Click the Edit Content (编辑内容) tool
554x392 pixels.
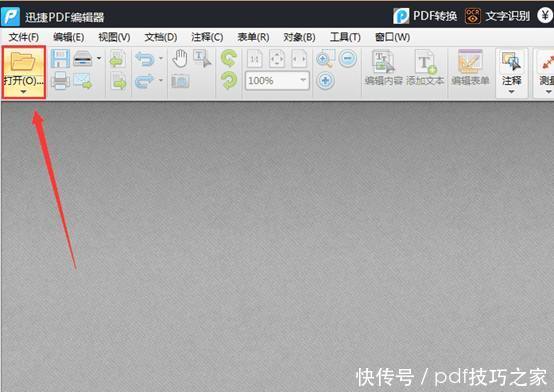(384, 68)
